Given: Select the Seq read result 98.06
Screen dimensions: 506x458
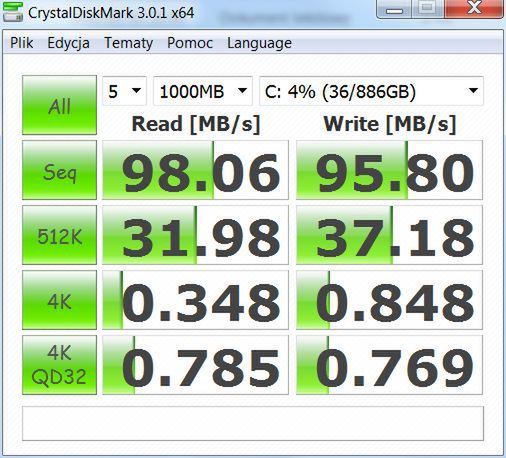Looking at the screenshot, I should click(x=195, y=170).
